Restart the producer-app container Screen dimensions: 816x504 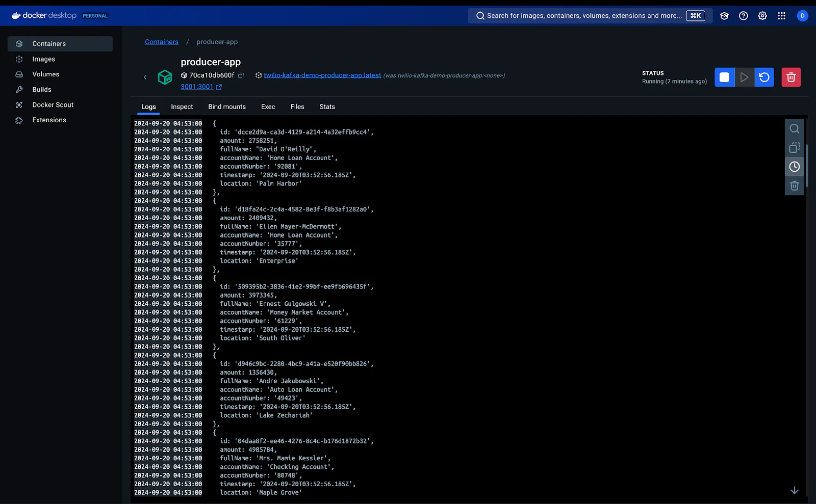point(764,77)
